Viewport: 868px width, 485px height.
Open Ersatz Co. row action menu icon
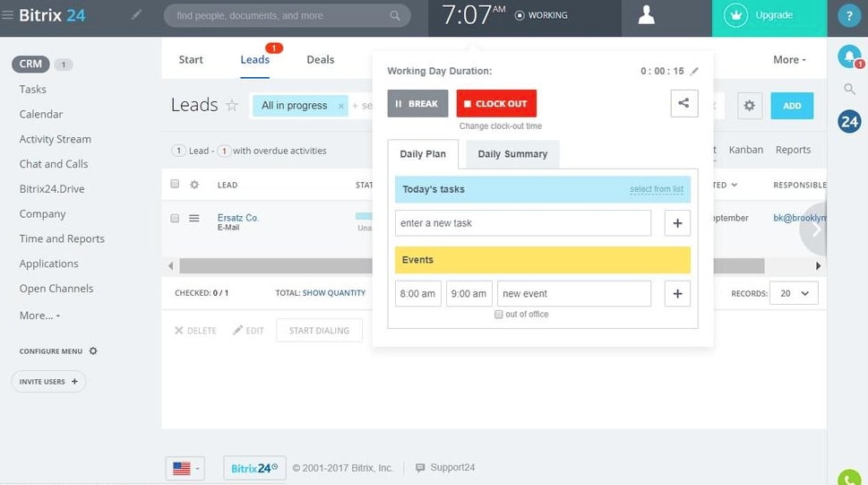[193, 219]
